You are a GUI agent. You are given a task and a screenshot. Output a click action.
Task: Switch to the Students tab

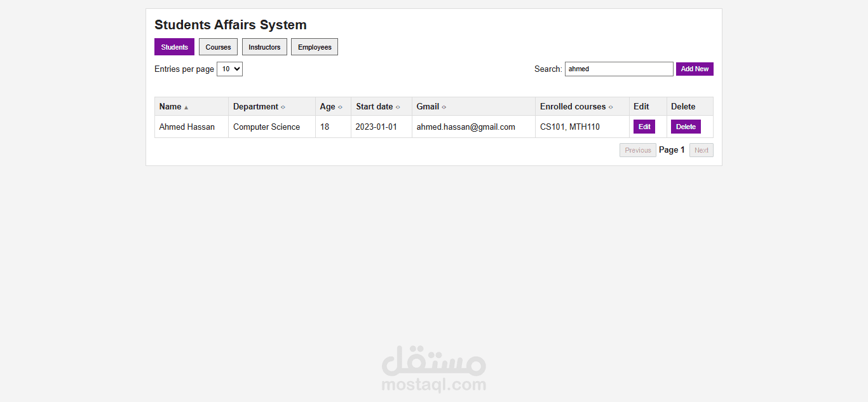174,47
